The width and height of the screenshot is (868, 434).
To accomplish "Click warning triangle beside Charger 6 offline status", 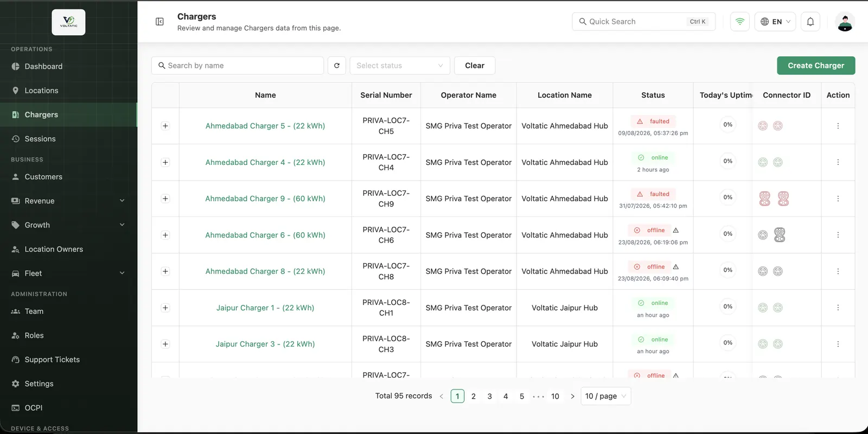I will point(676,231).
